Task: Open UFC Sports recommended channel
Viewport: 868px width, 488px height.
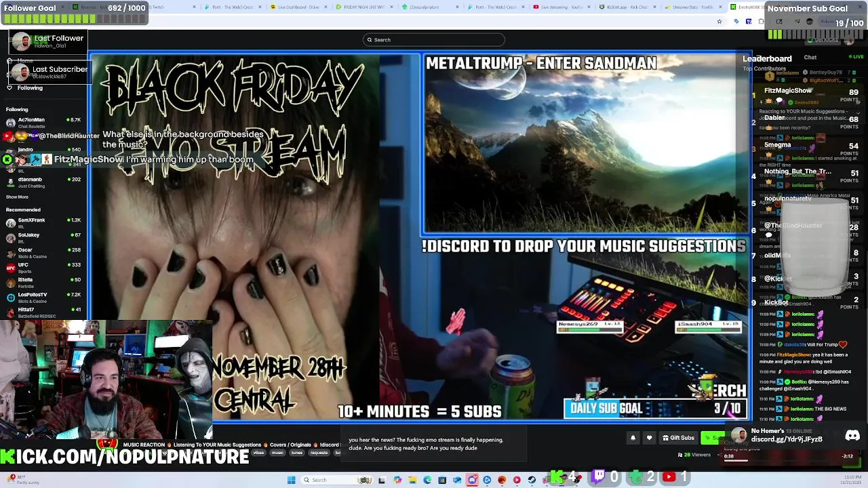Action: [x=43, y=268]
